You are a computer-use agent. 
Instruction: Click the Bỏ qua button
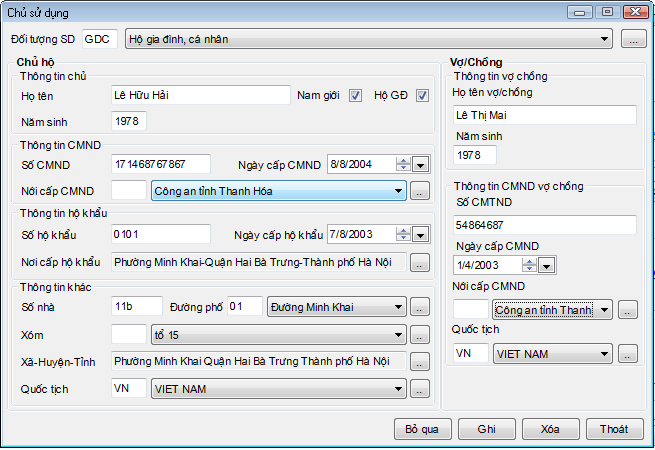(422, 428)
